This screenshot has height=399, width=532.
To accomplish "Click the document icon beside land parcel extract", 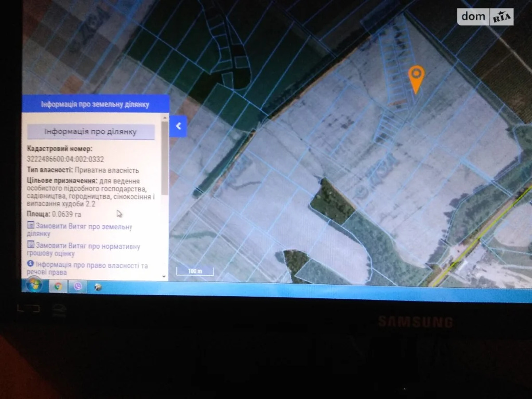I will (x=31, y=226).
